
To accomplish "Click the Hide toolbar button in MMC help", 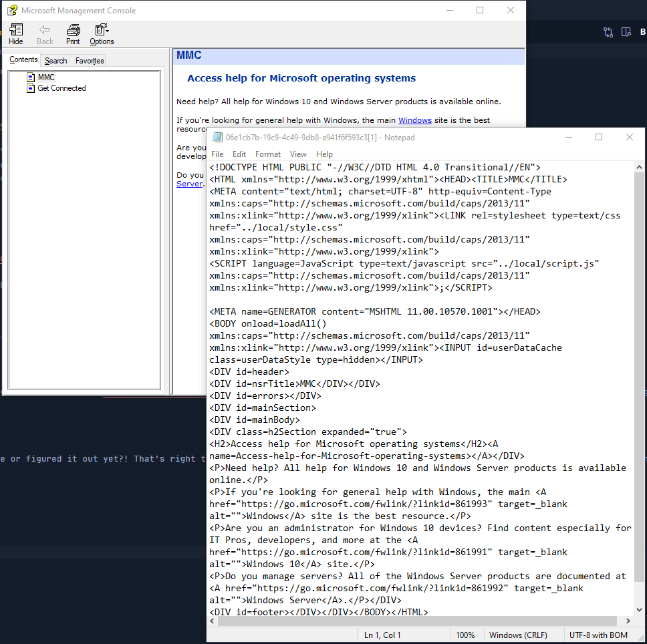I will 15,34.
